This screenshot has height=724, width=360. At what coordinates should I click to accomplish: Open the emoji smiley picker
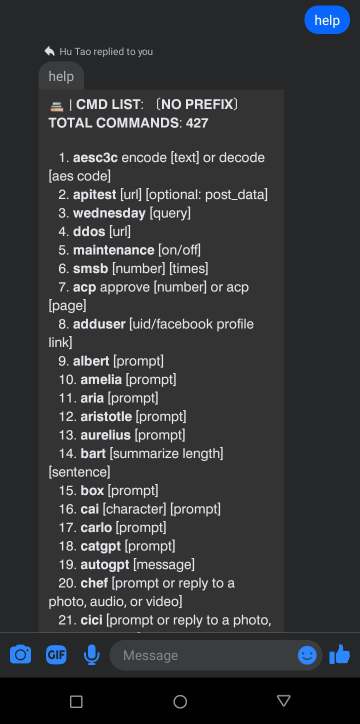[x=307, y=655]
